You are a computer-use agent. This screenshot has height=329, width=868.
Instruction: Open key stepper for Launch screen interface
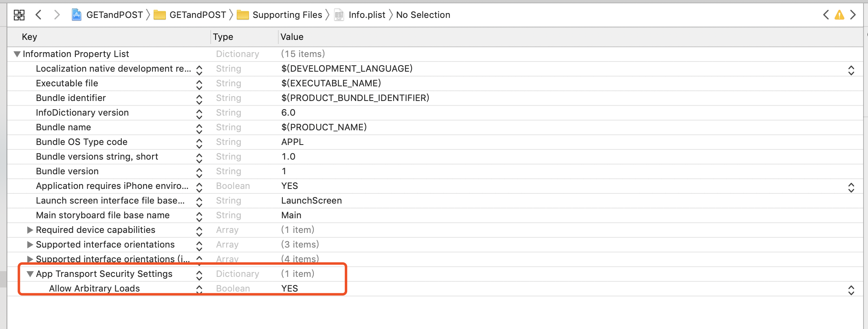[199, 202]
